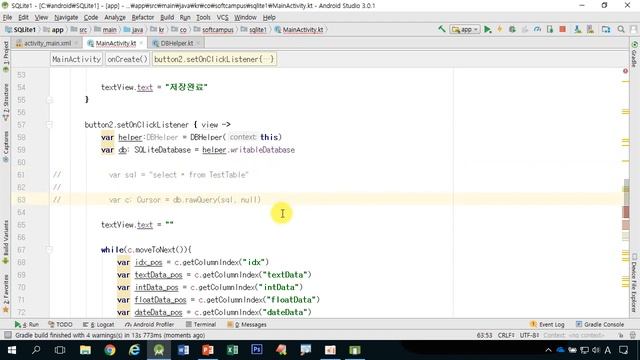Click the red error indicator atop the scrollbar
This screenshot has width=640, height=360.
tap(625, 71)
